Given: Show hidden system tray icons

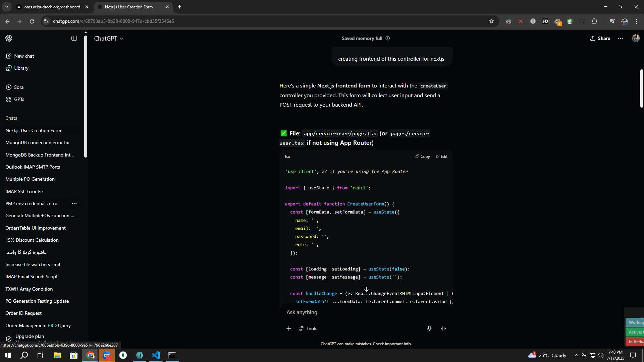Looking at the screenshot, I should [x=576, y=355].
